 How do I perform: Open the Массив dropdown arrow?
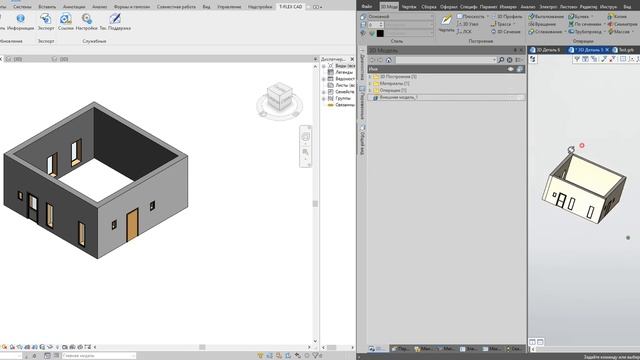coord(633,31)
